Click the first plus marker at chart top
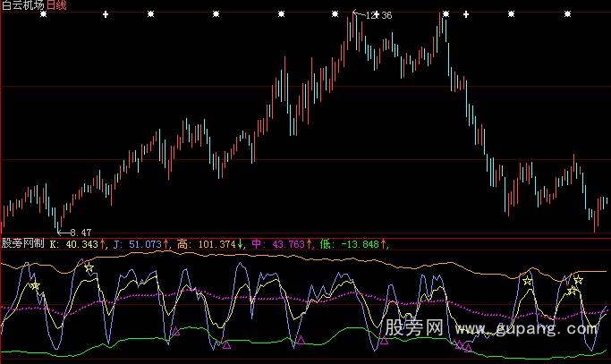611x364 pixels. [106, 15]
